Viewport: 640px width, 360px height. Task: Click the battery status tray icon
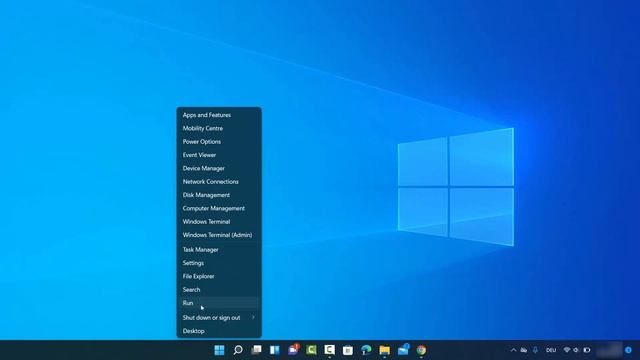(x=587, y=350)
